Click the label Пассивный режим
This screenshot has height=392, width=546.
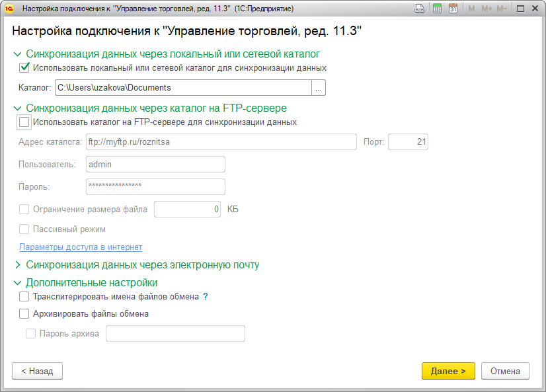[x=69, y=229]
